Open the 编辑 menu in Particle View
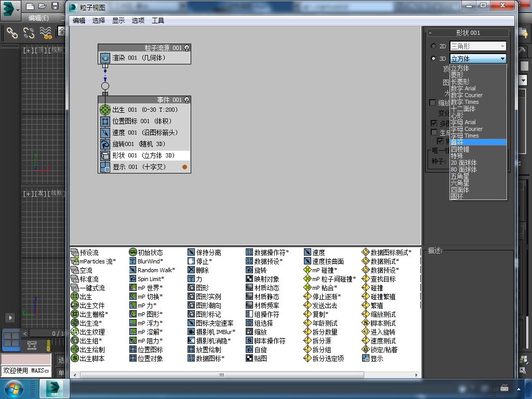Image resolution: width=532 pixels, height=399 pixels. [x=79, y=20]
